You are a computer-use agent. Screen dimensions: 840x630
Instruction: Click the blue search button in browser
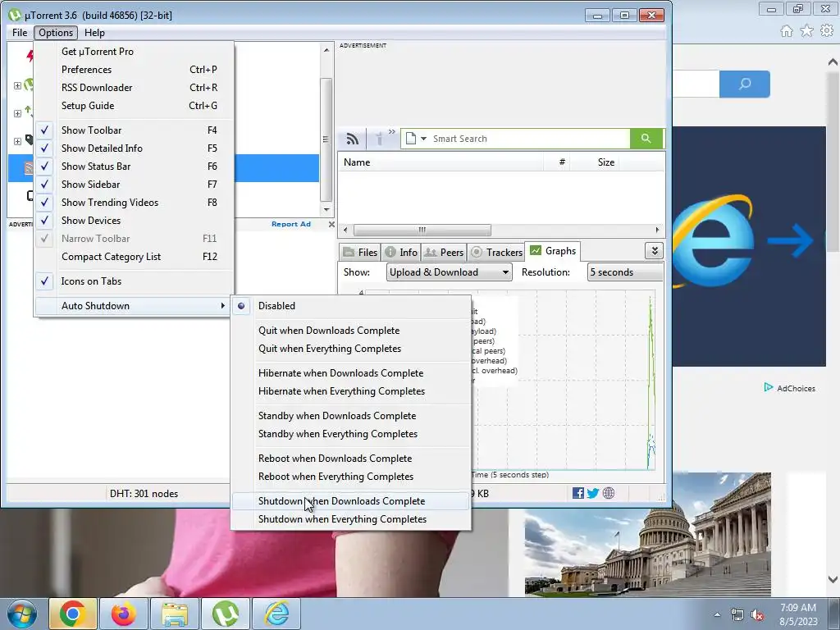[745, 84]
